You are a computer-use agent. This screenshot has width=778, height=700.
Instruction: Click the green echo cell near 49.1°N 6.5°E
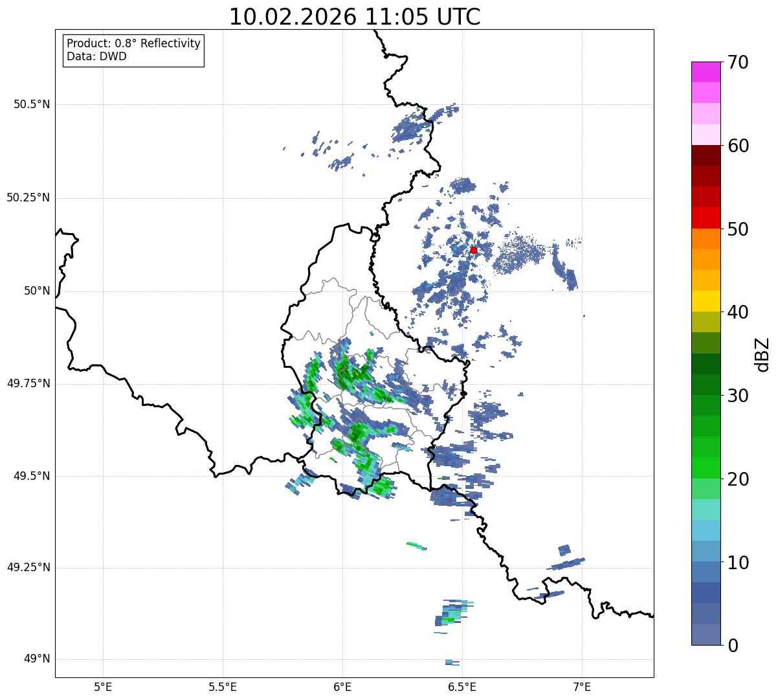(x=452, y=613)
